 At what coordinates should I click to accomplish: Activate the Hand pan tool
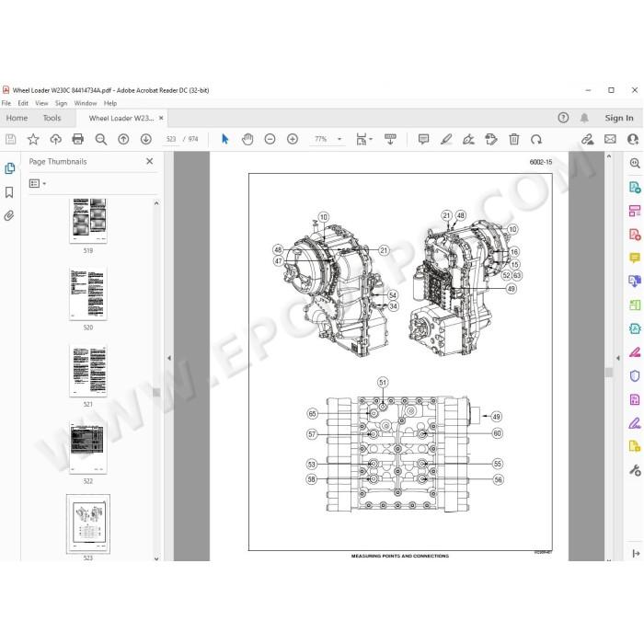(247, 139)
